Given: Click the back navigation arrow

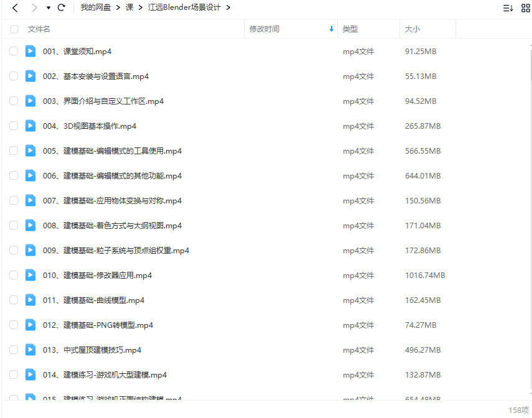Looking at the screenshot, I should click(x=15, y=8).
